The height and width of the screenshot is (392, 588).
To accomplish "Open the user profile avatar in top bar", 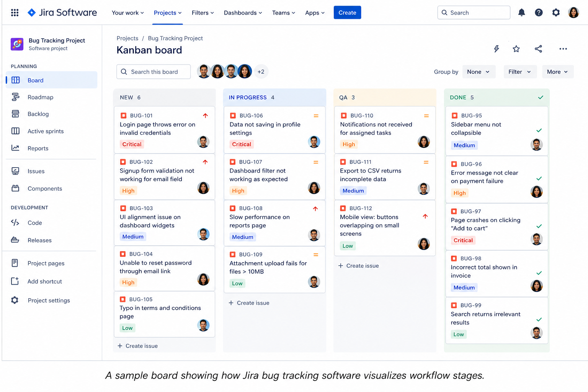I will pyautogui.click(x=573, y=13).
